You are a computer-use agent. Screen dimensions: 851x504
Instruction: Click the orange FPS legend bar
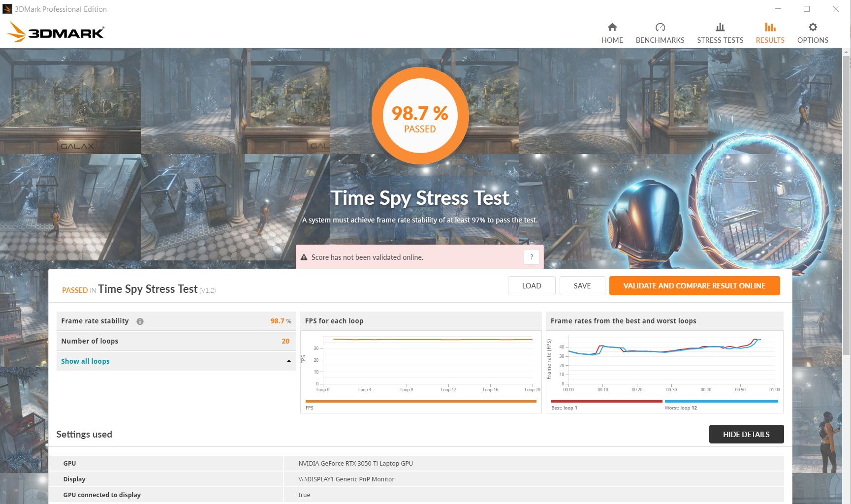[421, 402]
